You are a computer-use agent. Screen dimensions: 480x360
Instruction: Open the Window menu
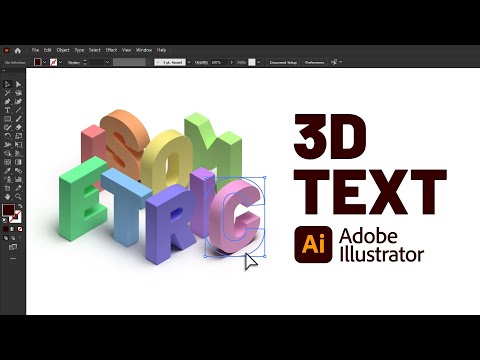click(x=144, y=50)
